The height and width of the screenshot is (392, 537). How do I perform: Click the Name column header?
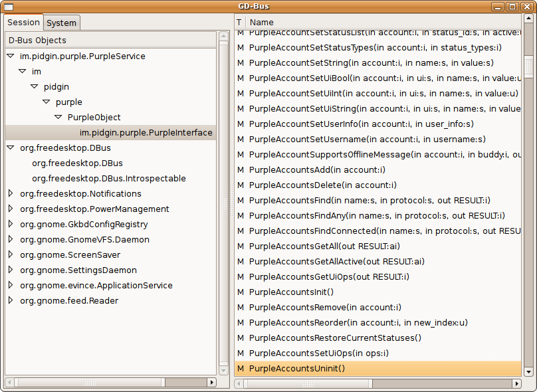pos(384,22)
